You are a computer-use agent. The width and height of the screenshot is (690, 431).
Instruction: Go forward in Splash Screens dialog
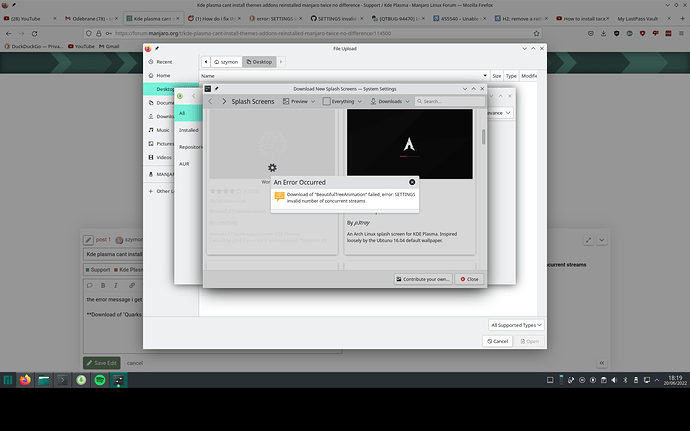tap(224, 101)
